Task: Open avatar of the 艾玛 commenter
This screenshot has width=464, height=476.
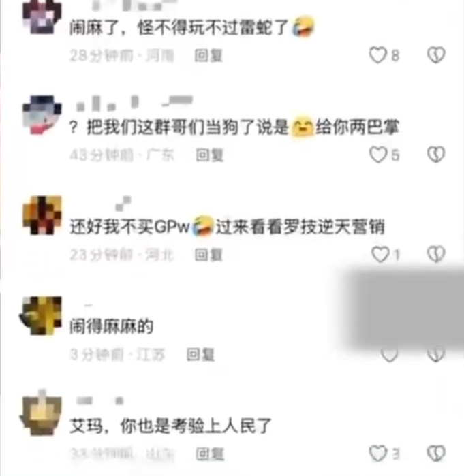Action: [x=41, y=413]
